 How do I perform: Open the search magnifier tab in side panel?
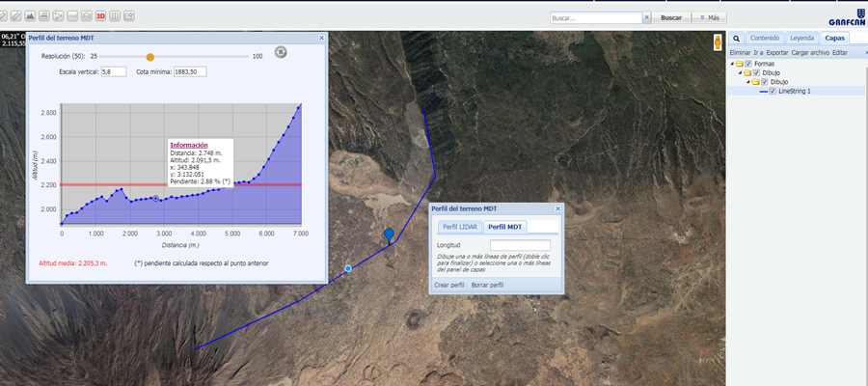pos(736,38)
